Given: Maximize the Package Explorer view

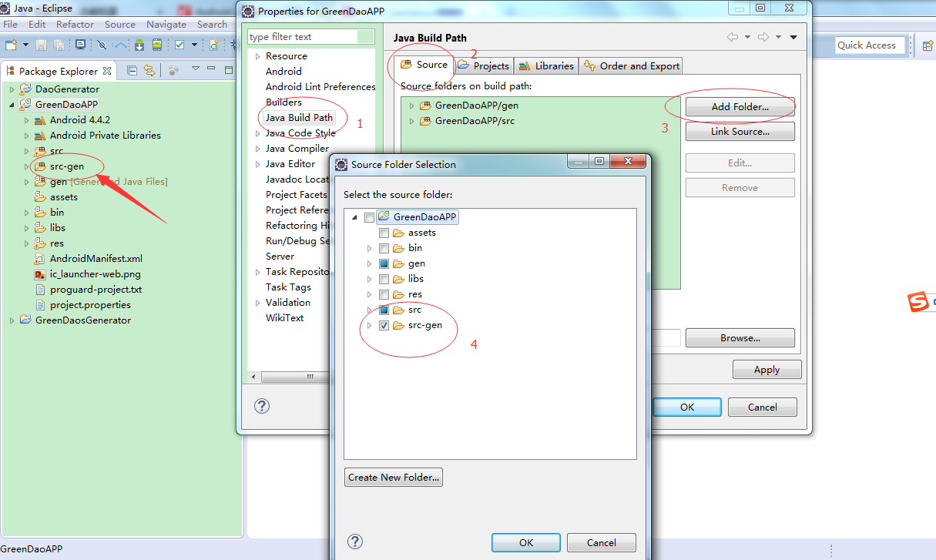Looking at the screenshot, I should click(229, 69).
